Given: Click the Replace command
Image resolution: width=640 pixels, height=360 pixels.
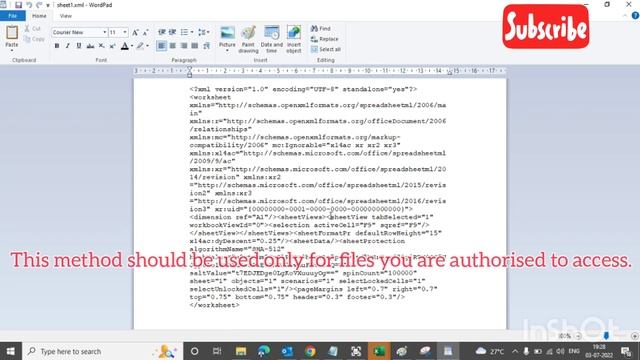Looking at the screenshot, I should [x=324, y=39].
